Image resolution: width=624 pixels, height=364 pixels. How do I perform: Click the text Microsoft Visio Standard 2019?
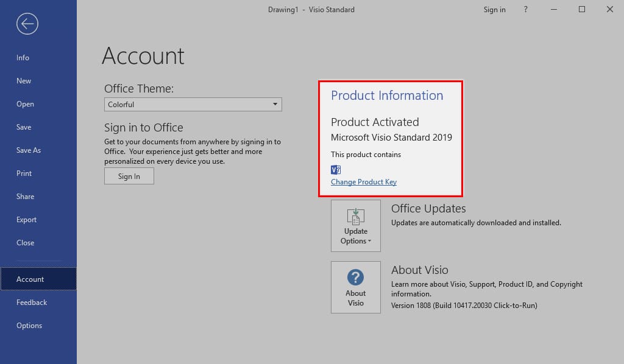[392, 138]
